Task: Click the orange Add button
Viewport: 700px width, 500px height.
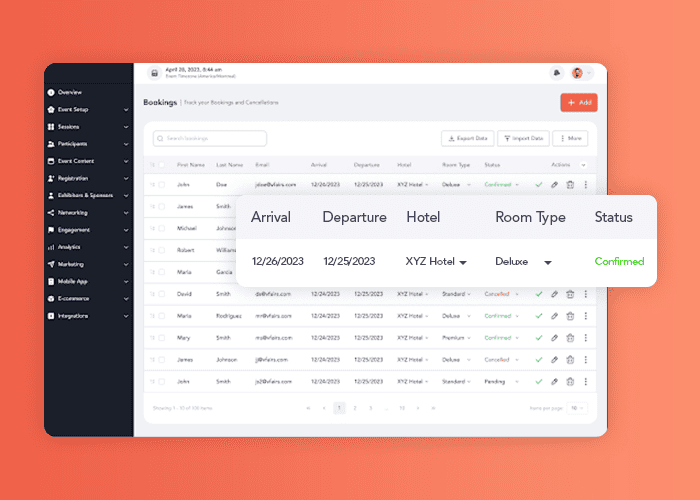Action: point(578,102)
